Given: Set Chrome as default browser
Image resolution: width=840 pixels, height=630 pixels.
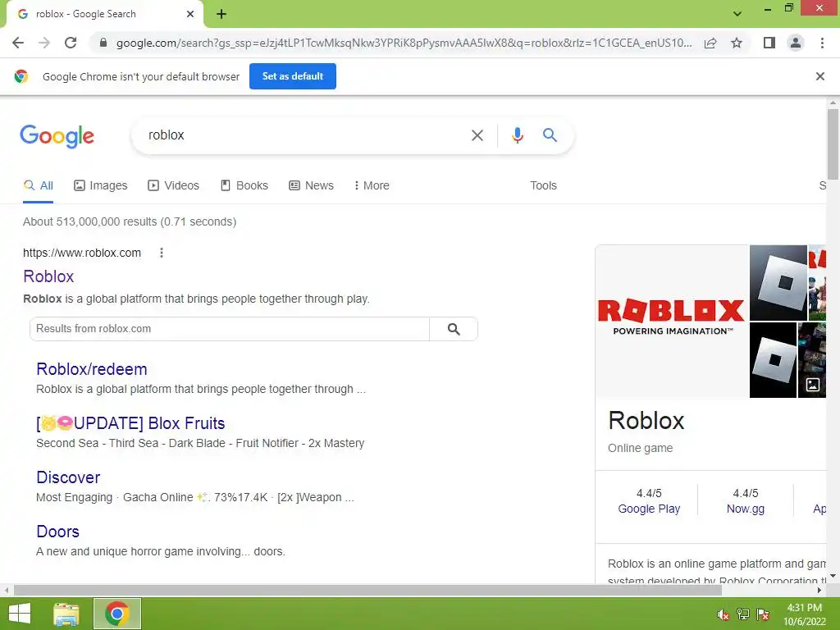Looking at the screenshot, I should (293, 76).
